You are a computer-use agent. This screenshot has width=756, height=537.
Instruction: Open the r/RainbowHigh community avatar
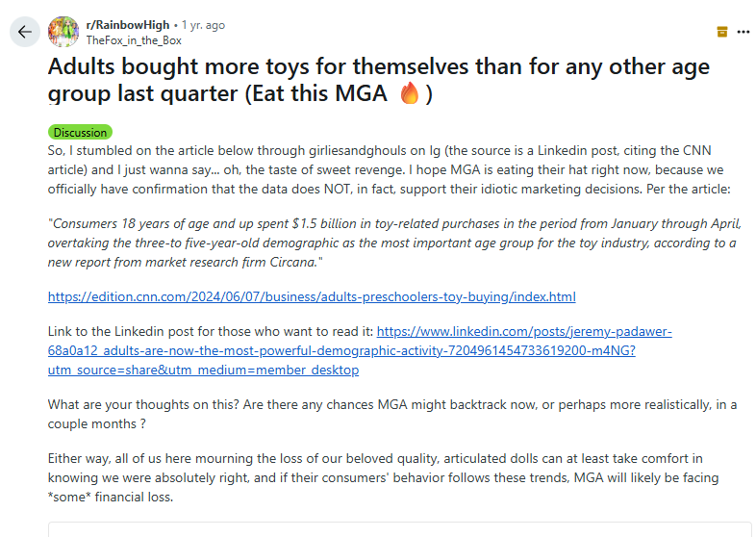(x=63, y=32)
